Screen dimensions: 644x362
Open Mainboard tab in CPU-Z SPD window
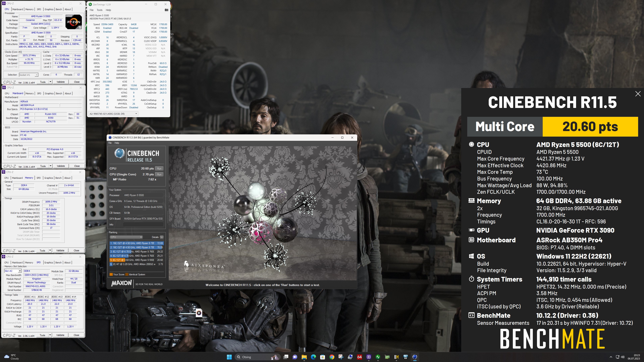click(x=17, y=263)
